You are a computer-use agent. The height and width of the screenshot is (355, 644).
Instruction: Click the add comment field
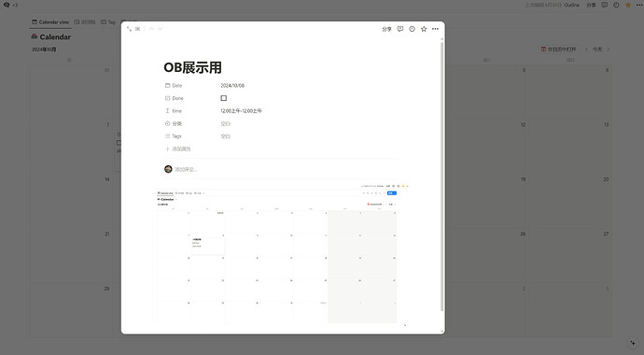tap(186, 169)
